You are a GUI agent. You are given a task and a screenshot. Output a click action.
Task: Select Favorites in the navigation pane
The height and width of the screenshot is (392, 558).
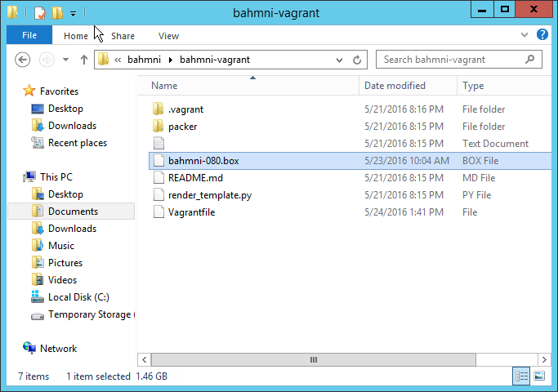pos(59,91)
